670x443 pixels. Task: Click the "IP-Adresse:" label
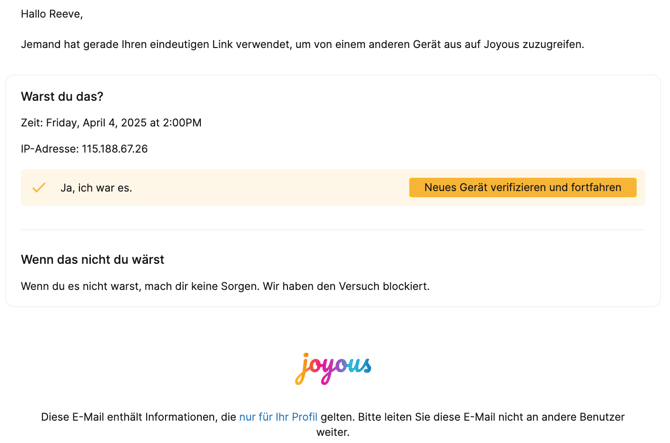pyautogui.click(x=49, y=149)
